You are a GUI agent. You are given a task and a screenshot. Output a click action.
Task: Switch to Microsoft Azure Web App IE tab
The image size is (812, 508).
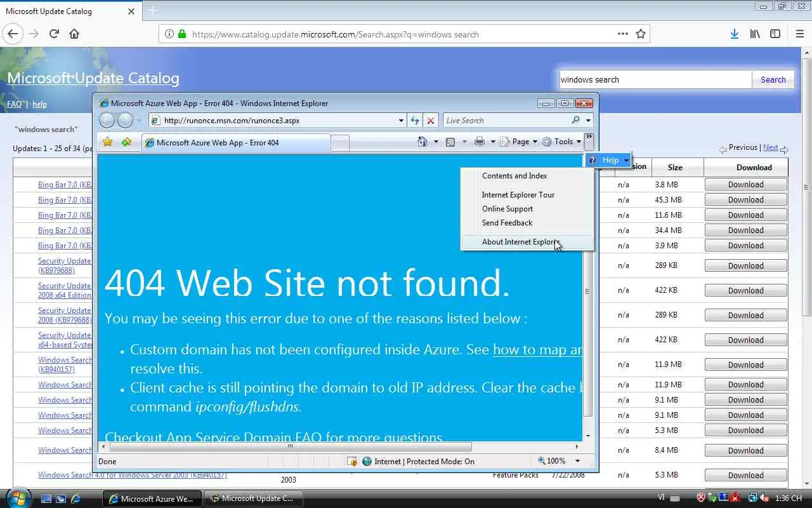tap(235, 143)
